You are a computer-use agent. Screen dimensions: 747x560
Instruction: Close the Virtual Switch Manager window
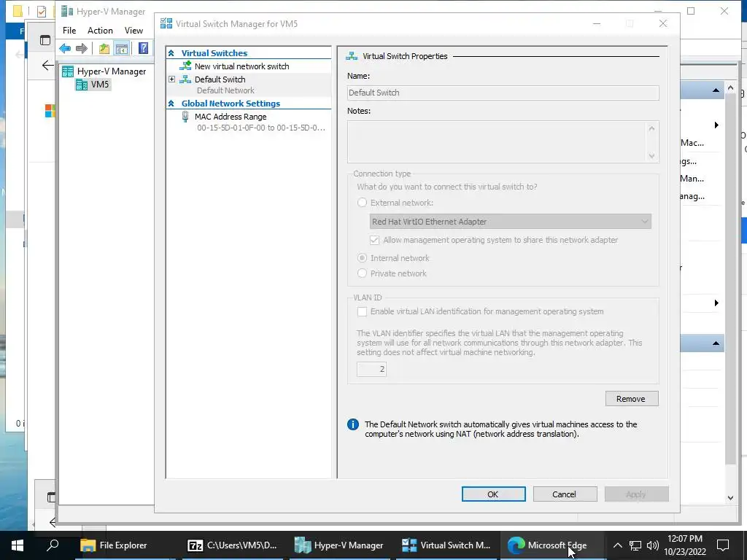click(663, 23)
